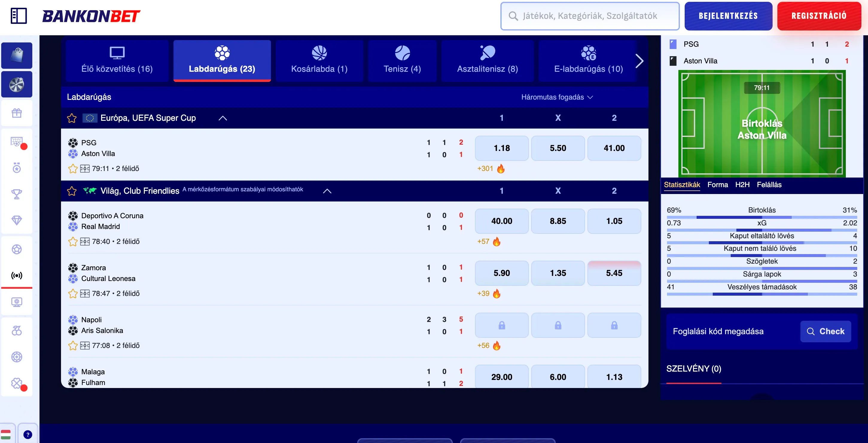Viewport: 868px width, 443px height.
Task: Click the fire icon beside +301
Action: tap(501, 168)
